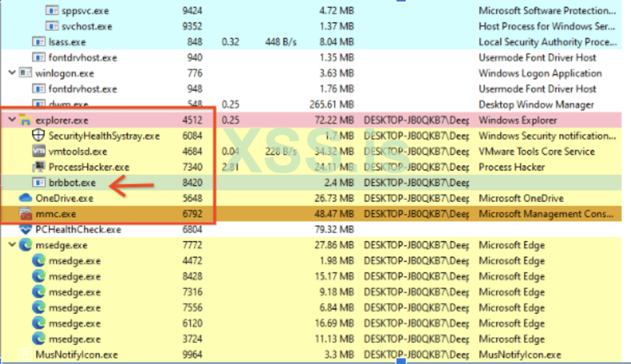
Task: Click the svchost.exe process icon
Action: 51,26
